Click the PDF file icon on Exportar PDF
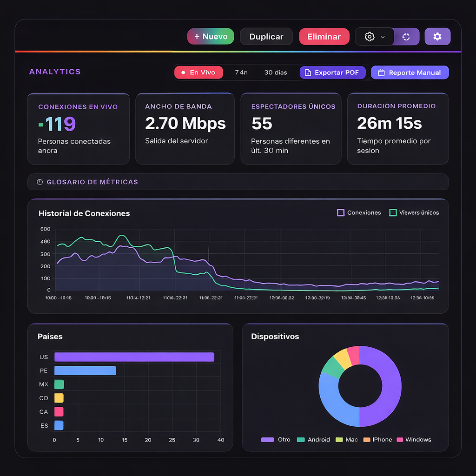Image resolution: width=476 pixels, height=476 pixels. point(308,73)
